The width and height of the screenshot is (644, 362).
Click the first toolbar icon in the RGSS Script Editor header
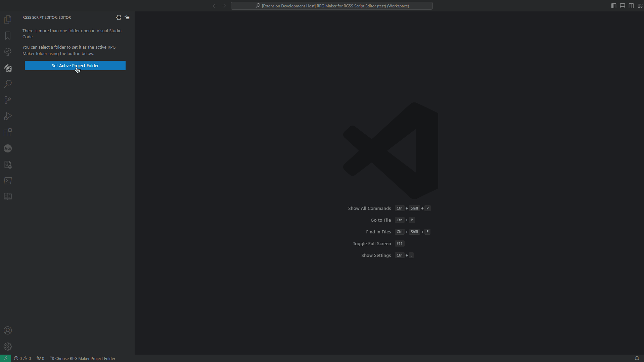(118, 17)
